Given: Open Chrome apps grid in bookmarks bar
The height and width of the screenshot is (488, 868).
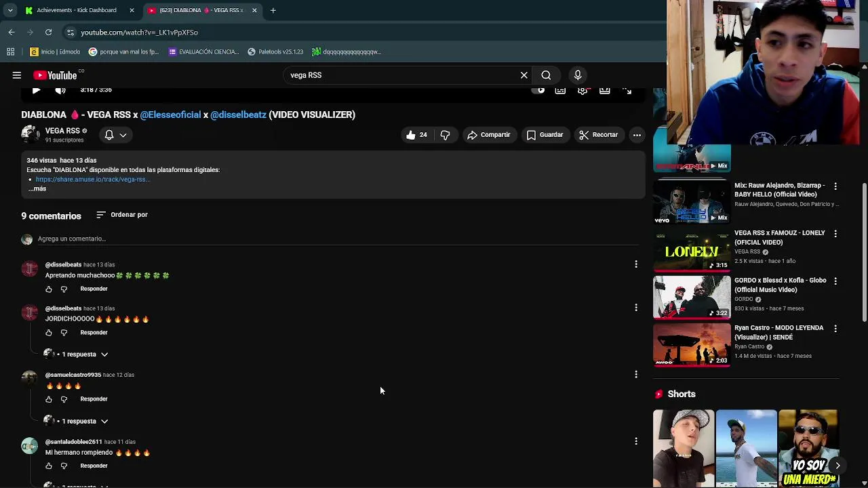Looking at the screenshot, I should pyautogui.click(x=10, y=52).
